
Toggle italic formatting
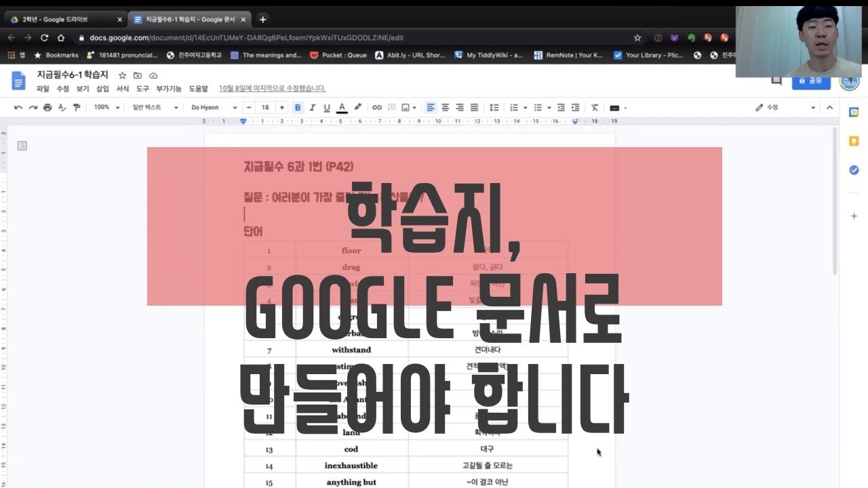pyautogui.click(x=313, y=107)
